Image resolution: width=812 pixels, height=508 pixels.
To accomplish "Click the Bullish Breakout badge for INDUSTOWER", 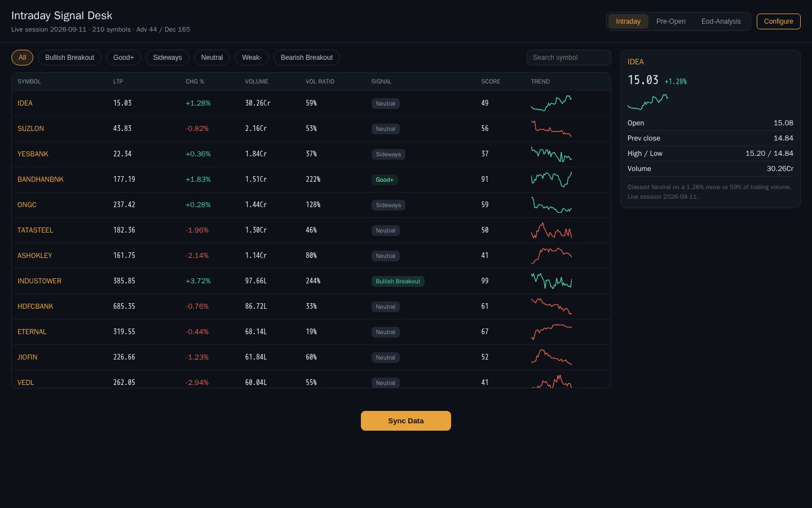I will click(398, 281).
